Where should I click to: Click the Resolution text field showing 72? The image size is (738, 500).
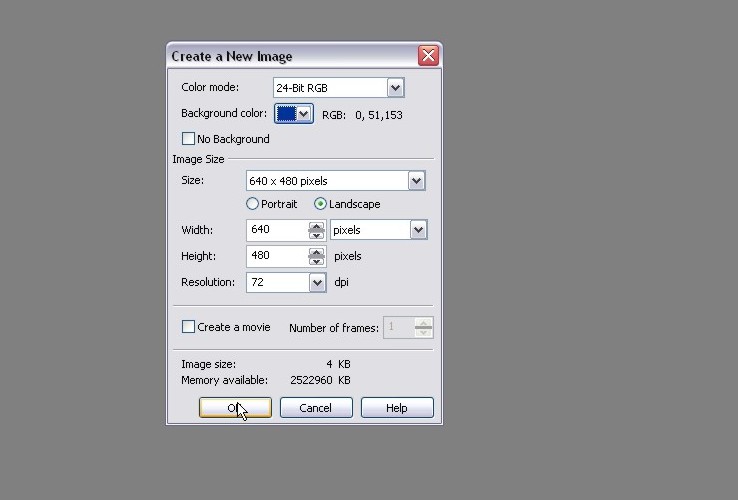[277, 283]
